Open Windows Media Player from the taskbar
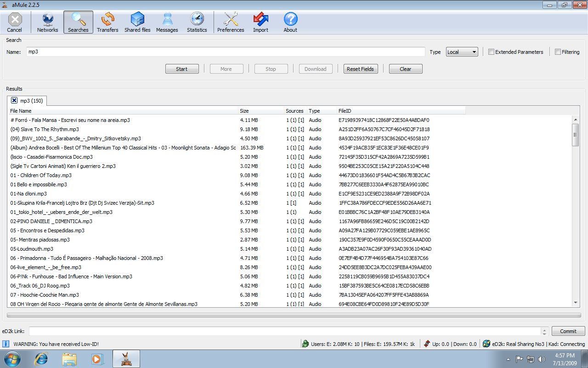This screenshot has width=588, height=368. point(97,359)
